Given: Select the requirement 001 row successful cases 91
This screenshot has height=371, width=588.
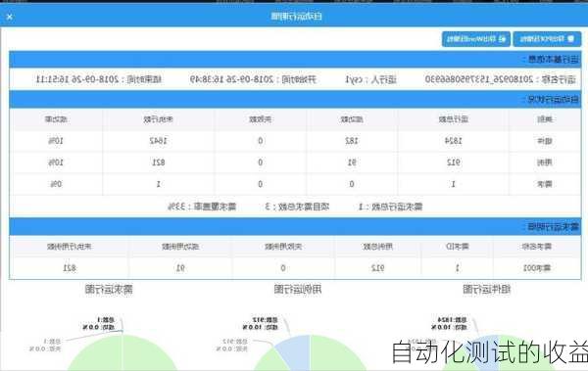Looking at the screenshot, I should pyautogui.click(x=180, y=268).
